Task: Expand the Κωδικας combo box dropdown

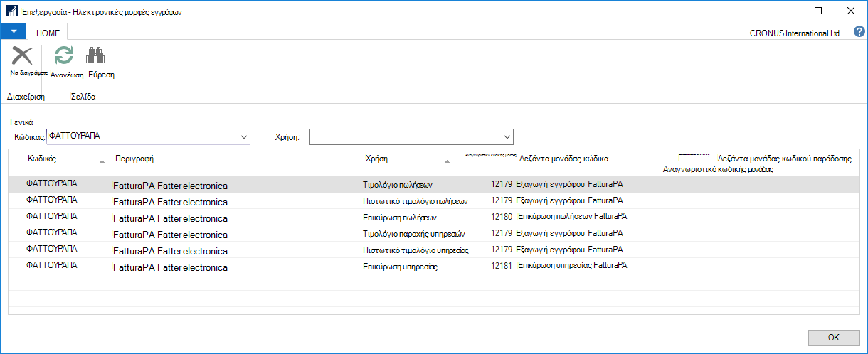Action: [x=244, y=136]
